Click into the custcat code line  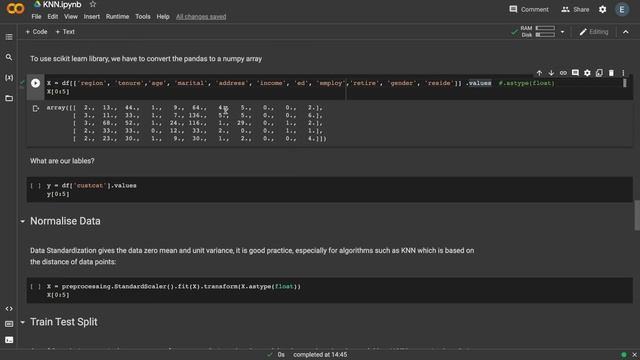pos(91,186)
